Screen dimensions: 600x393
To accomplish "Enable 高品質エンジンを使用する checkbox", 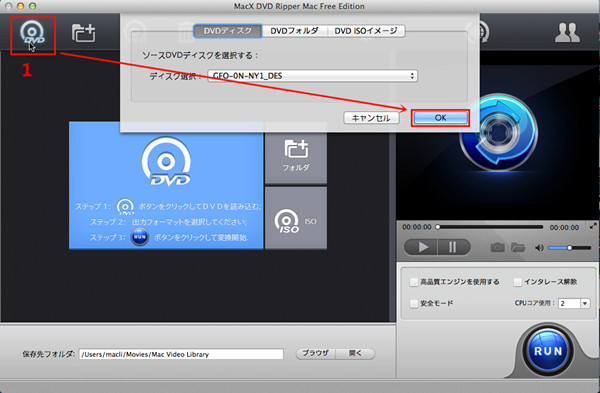I will (414, 282).
